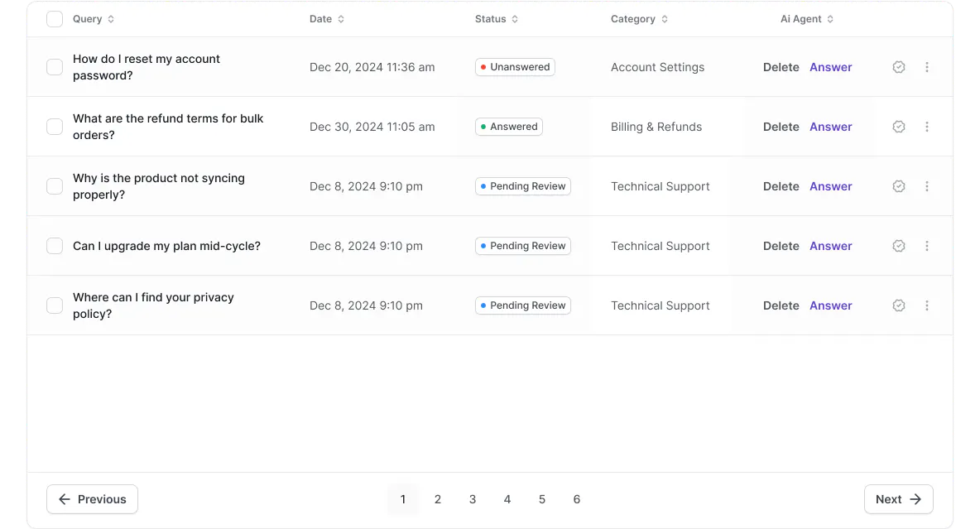Click verify badge icon for upgrade plan query

pyautogui.click(x=898, y=246)
